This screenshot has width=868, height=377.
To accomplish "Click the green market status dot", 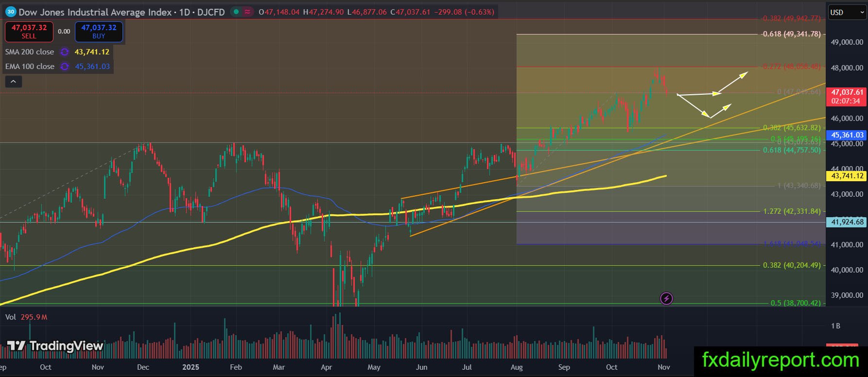I will click(236, 12).
